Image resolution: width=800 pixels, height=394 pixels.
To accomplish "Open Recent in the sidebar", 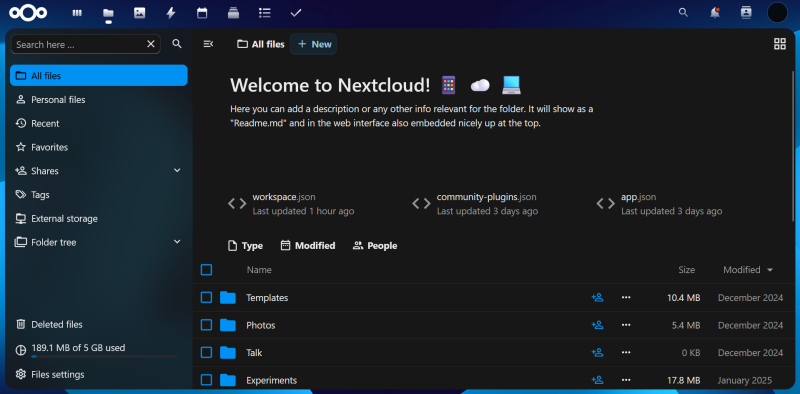I will (99, 124).
